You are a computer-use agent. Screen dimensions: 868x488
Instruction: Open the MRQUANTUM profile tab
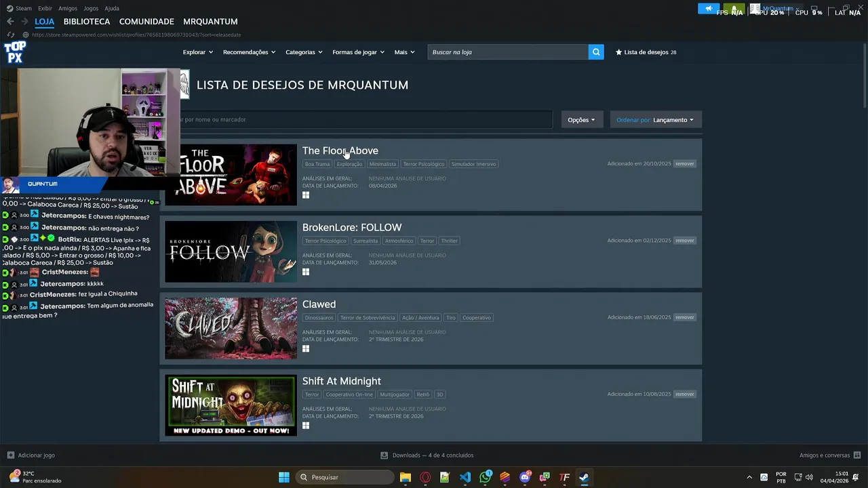[210, 22]
